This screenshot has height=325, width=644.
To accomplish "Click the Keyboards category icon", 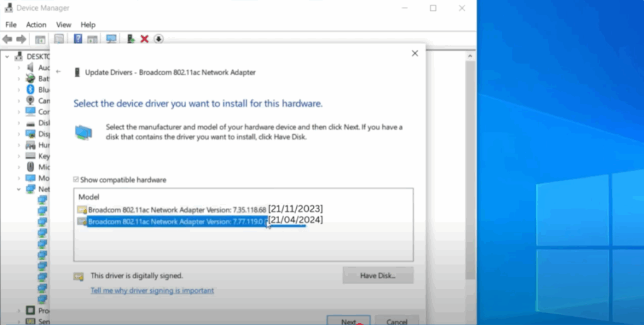I will pos(30,156).
